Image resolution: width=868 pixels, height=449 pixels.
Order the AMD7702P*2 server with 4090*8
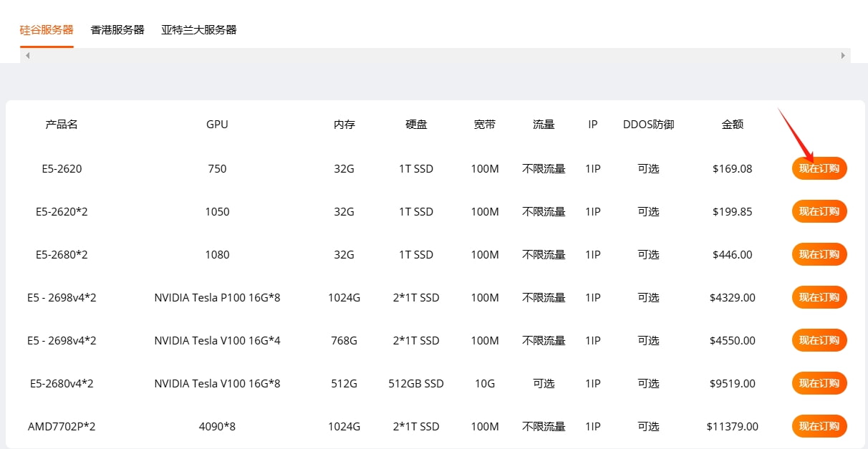pos(819,427)
